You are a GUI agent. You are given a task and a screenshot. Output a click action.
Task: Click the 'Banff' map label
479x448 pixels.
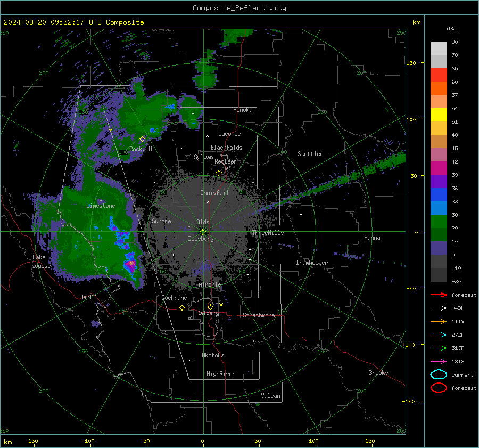[x=88, y=297]
